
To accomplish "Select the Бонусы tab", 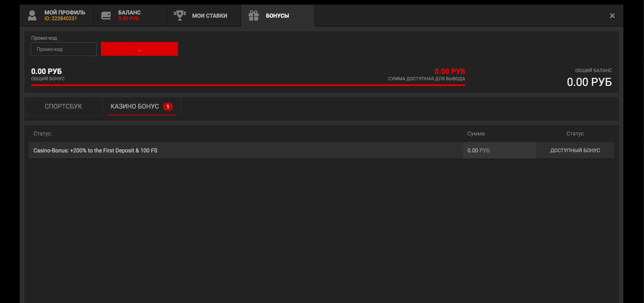I will pyautogui.click(x=277, y=16).
